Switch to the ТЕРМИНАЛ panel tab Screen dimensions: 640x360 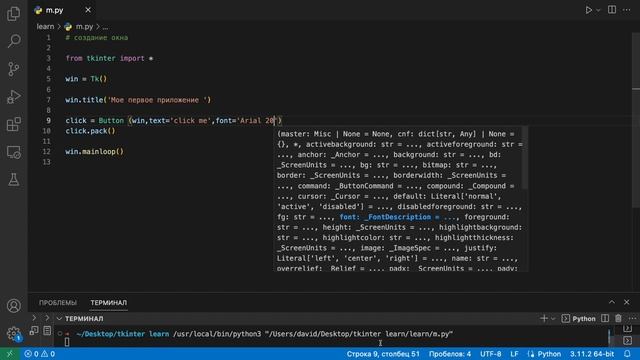(109, 303)
